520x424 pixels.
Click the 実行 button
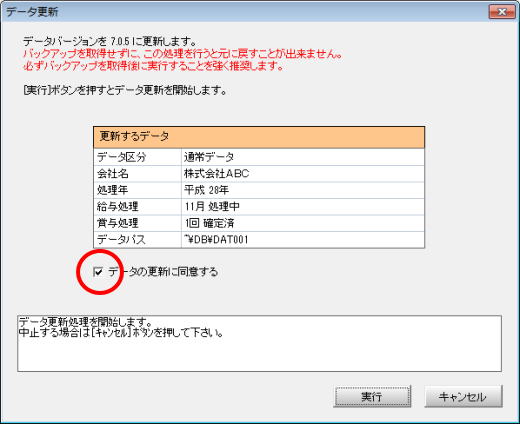pyautogui.click(x=372, y=396)
